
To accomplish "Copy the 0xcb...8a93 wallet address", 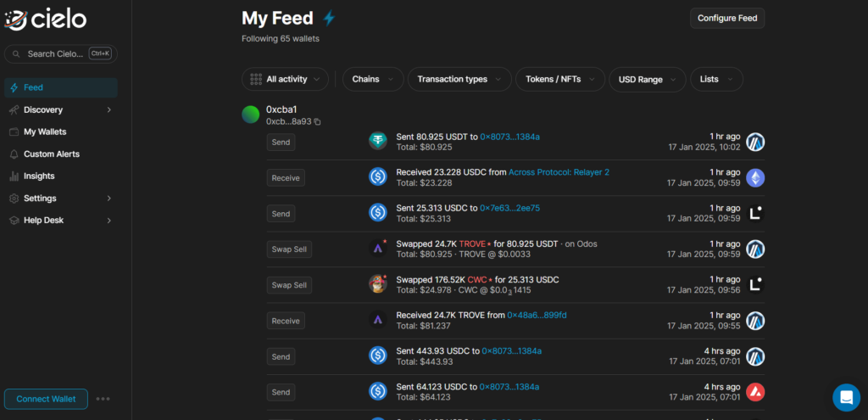I will [x=318, y=121].
